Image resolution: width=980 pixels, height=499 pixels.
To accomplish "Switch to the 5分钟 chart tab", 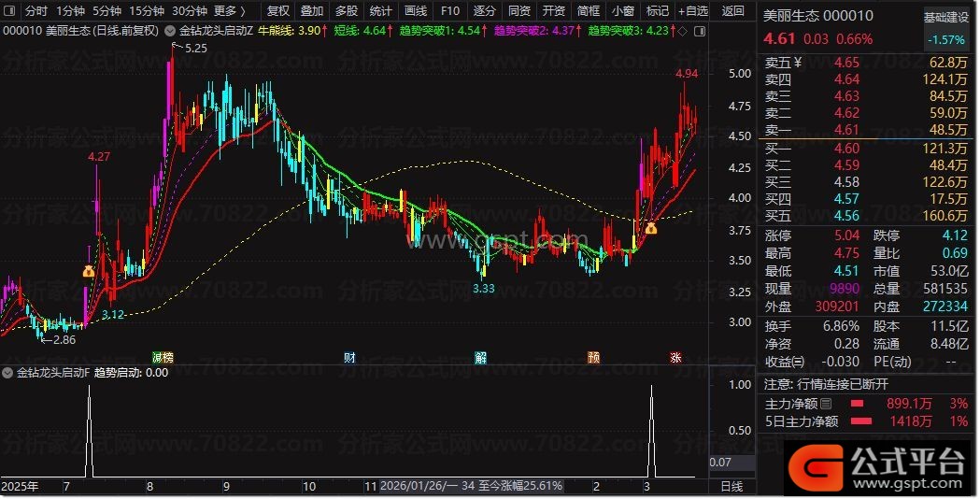I will [x=107, y=11].
